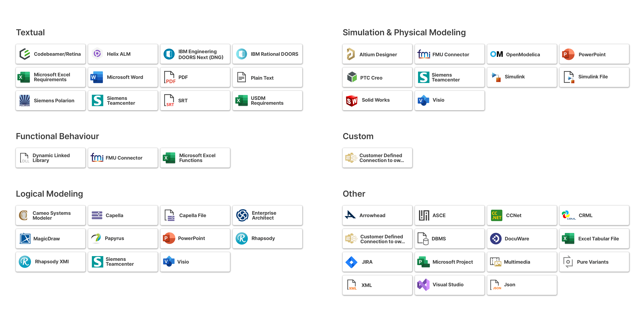
Task: Click the Altium Designer icon
Action: pyautogui.click(x=351, y=54)
